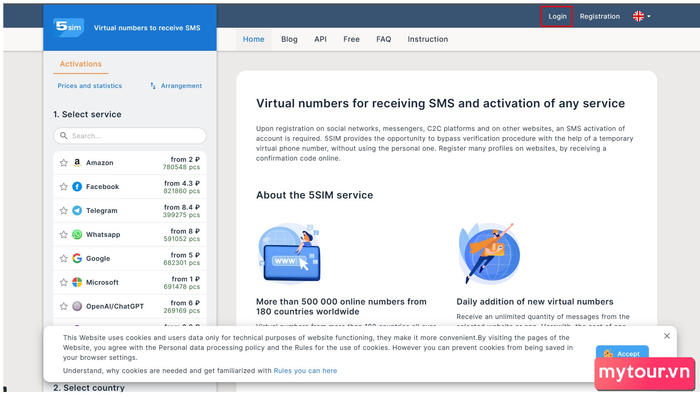This screenshot has width=700, height=397.
Task: Accept cookies with the Accept button
Action: (622, 353)
